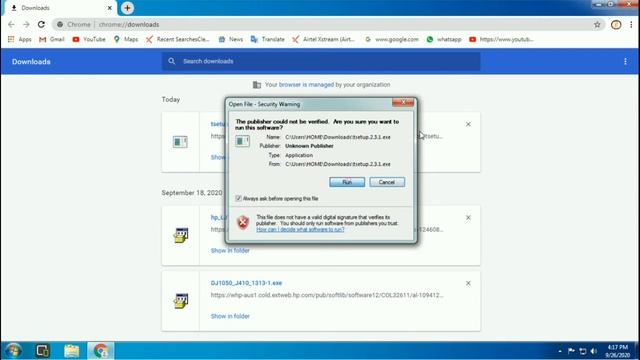Open the Windows Start menu
The width and height of the screenshot is (640, 360).
pos(13,351)
